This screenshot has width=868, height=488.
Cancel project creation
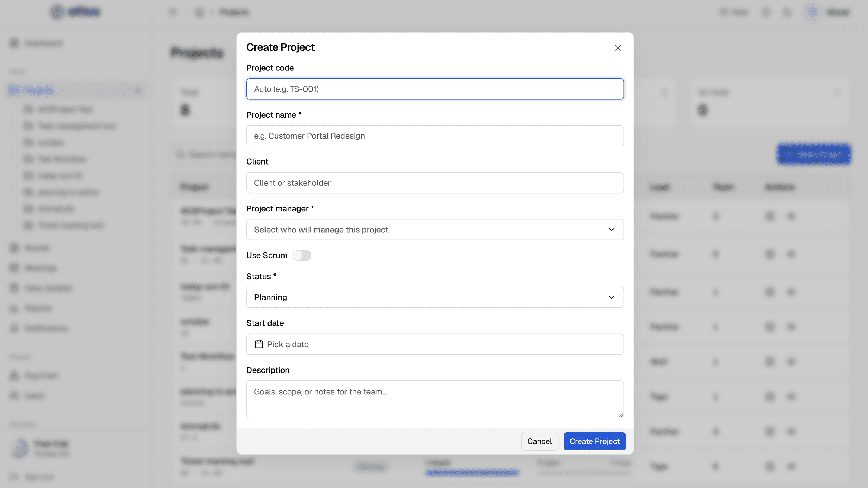539,441
